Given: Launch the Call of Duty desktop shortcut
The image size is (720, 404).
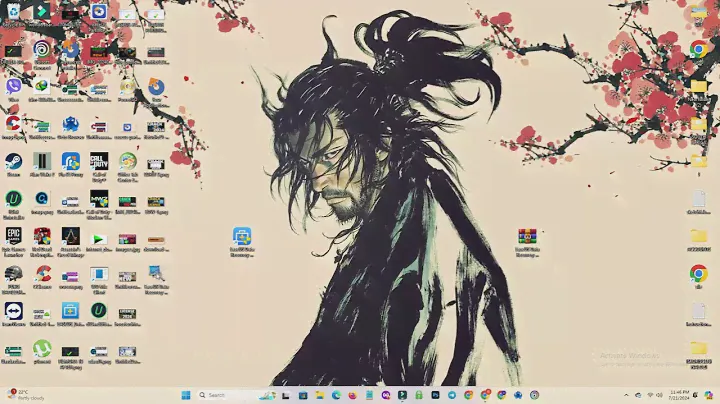Looking at the screenshot, I should pyautogui.click(x=99, y=160).
